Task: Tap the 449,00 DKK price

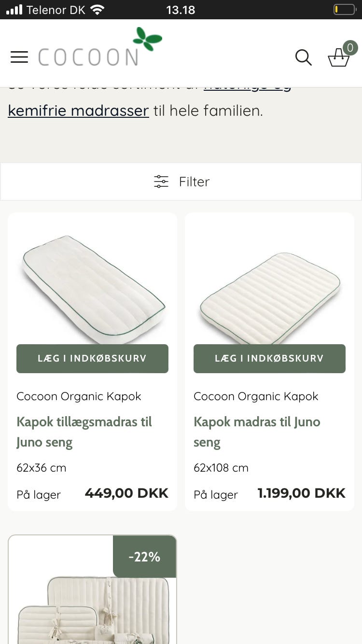Action: [126, 493]
